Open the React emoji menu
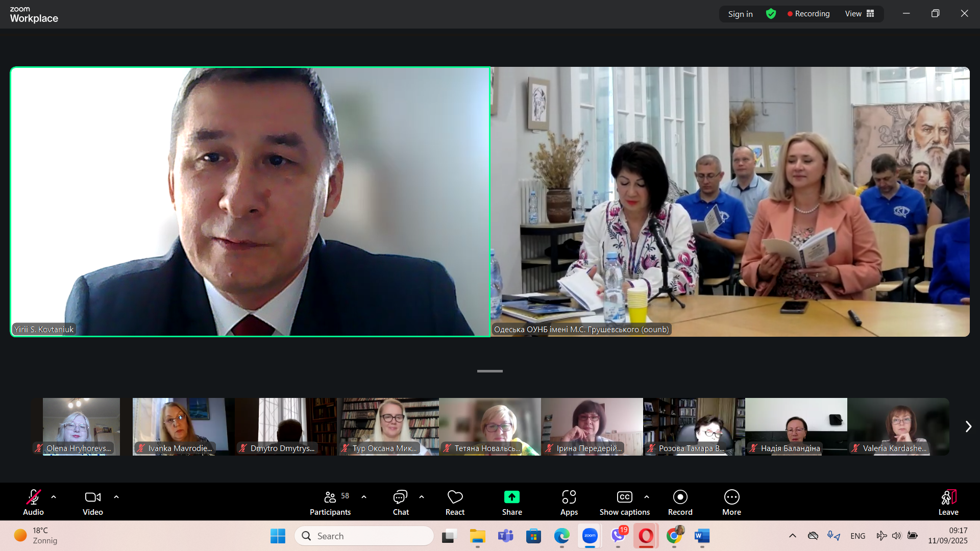 tap(455, 503)
